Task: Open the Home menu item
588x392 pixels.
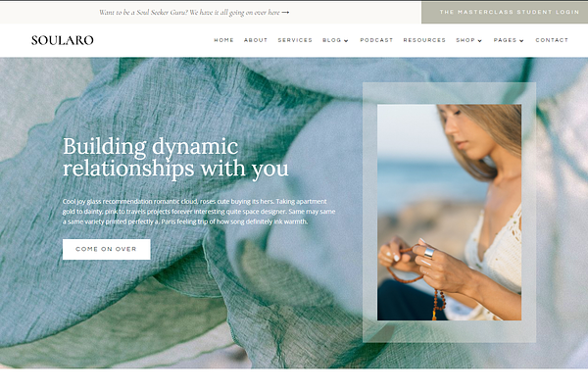Action: 223,40
